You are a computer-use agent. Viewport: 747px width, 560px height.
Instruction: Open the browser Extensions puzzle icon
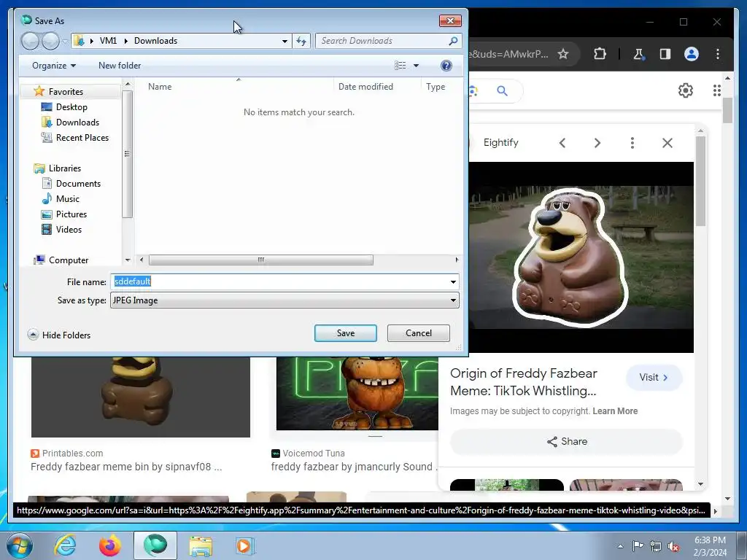click(x=600, y=54)
